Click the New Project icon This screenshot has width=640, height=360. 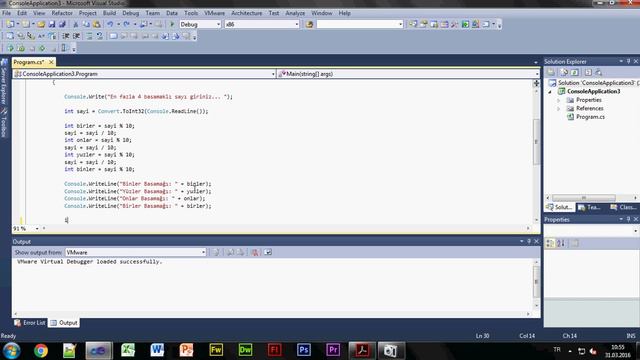tap(11, 24)
